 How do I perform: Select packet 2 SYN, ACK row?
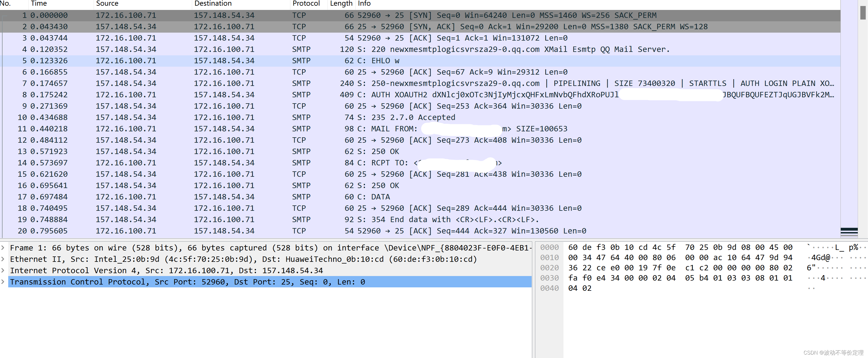pyautogui.click(x=420, y=27)
